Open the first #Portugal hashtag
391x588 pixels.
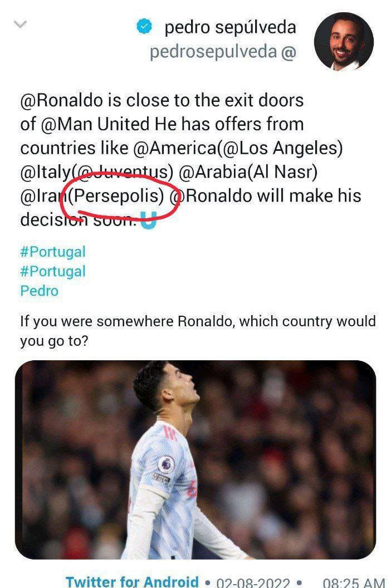click(53, 251)
